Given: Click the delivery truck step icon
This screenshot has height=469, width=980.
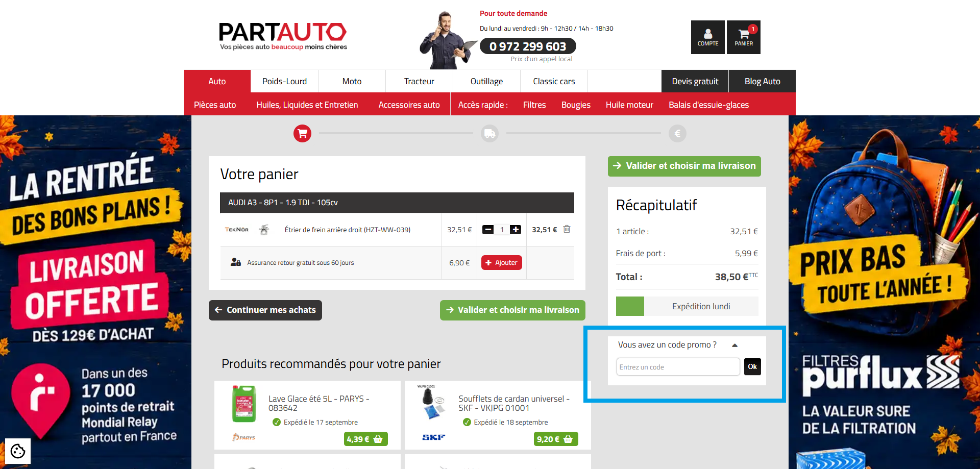Looking at the screenshot, I should tap(489, 134).
